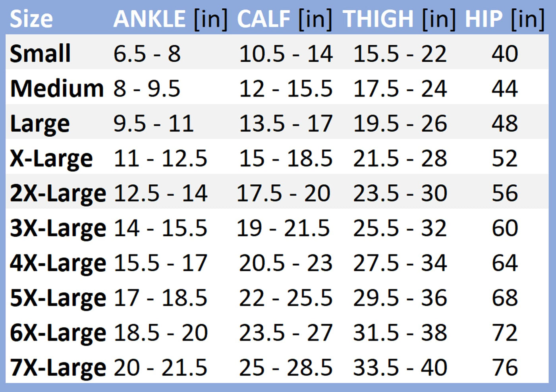This screenshot has height=392, width=556.
Task: Select the Large size row label
Action: [40, 124]
